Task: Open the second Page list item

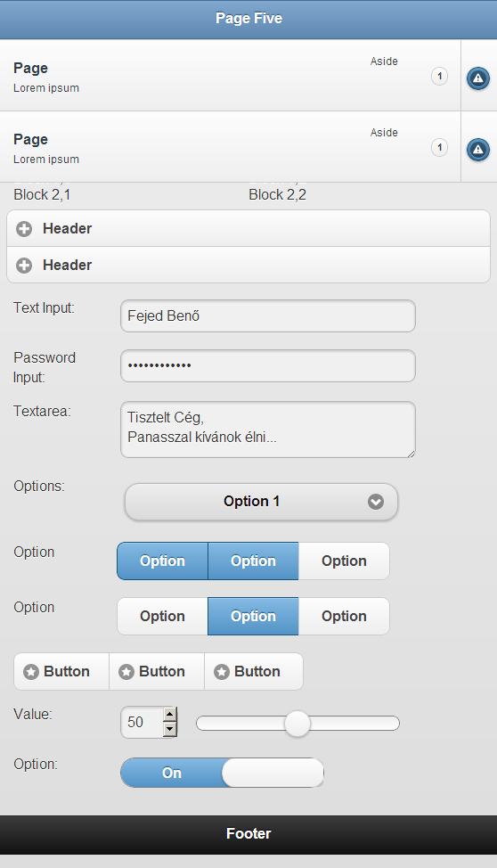Action: pos(230,147)
